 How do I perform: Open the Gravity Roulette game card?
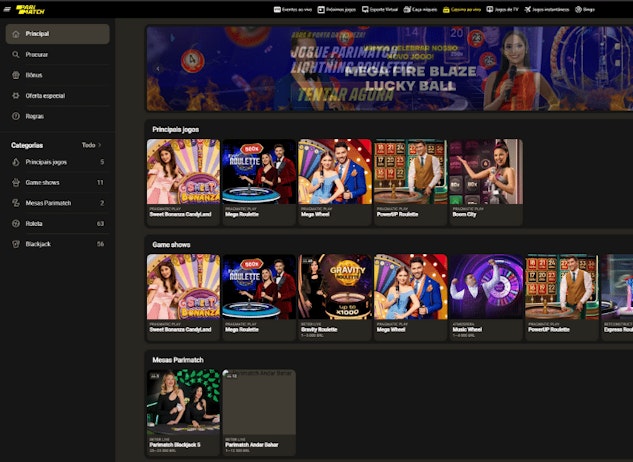335,297
